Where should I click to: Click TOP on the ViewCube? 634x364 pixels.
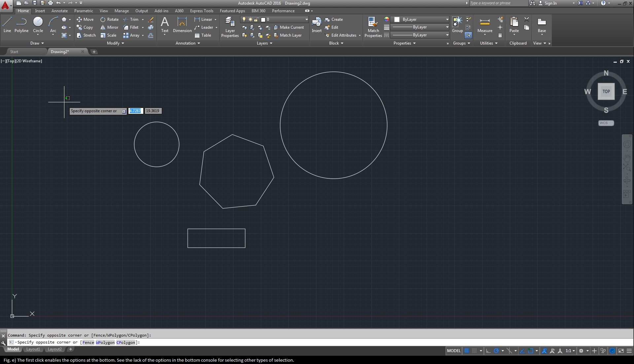[606, 91]
